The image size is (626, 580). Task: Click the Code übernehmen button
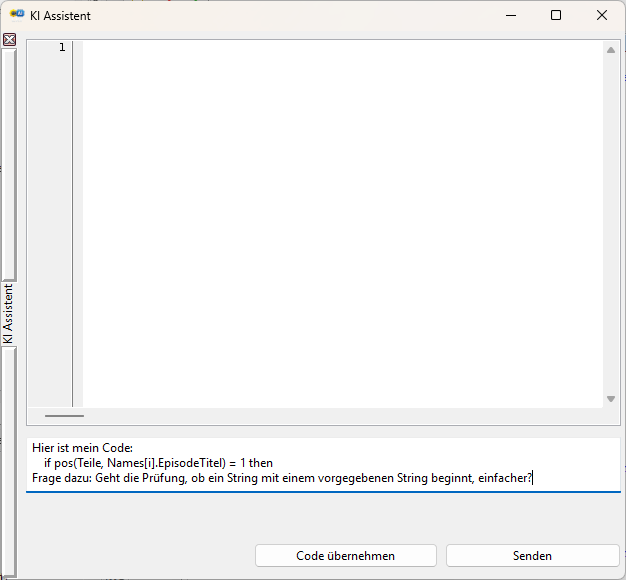coord(345,555)
